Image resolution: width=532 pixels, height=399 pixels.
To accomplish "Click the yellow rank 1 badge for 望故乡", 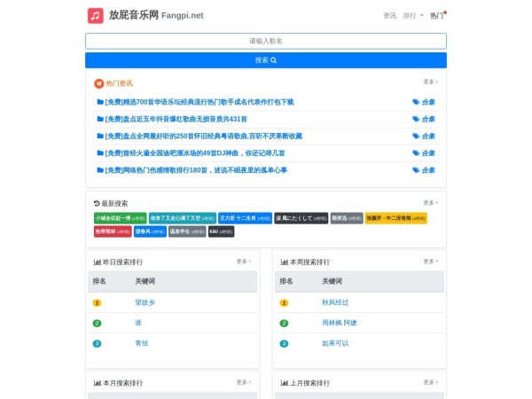I will tap(98, 302).
